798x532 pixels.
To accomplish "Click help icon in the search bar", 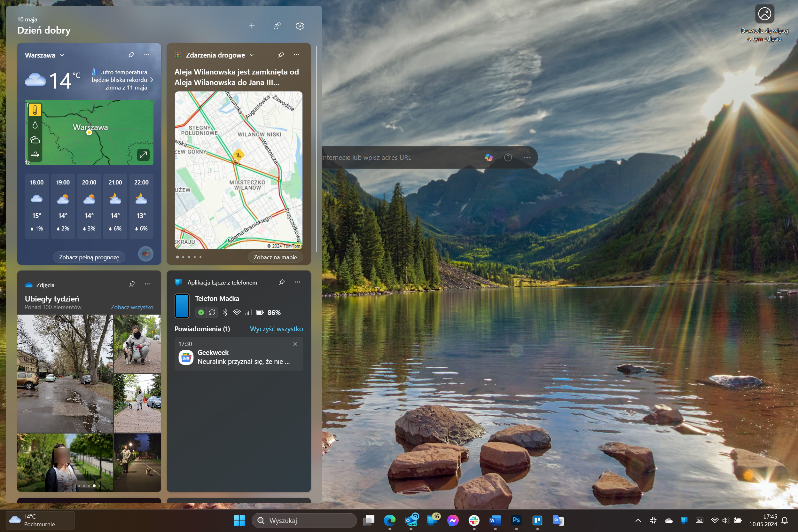I will coord(508,157).
